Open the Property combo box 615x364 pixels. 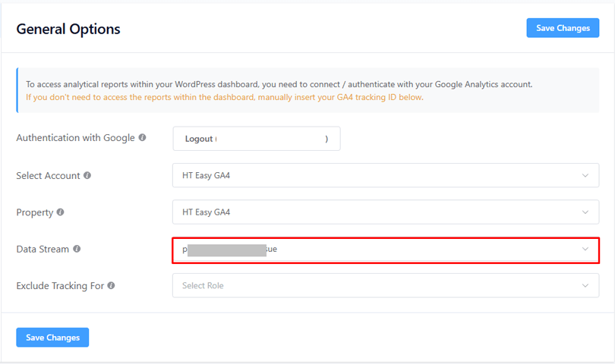[380, 212]
